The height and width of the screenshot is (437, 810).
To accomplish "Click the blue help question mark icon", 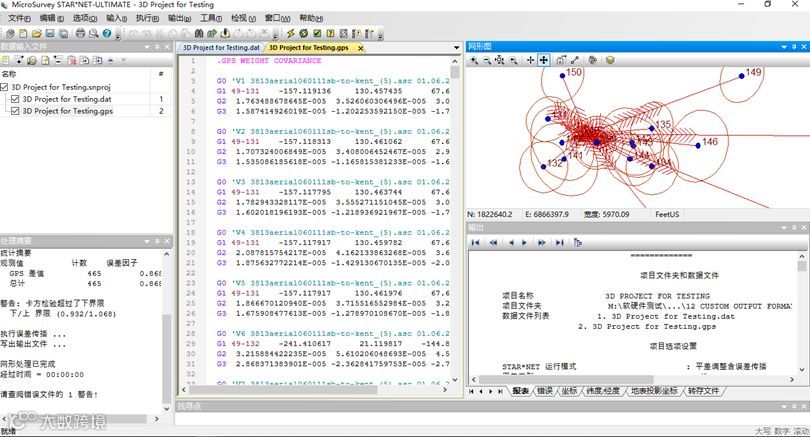I will (106, 34).
